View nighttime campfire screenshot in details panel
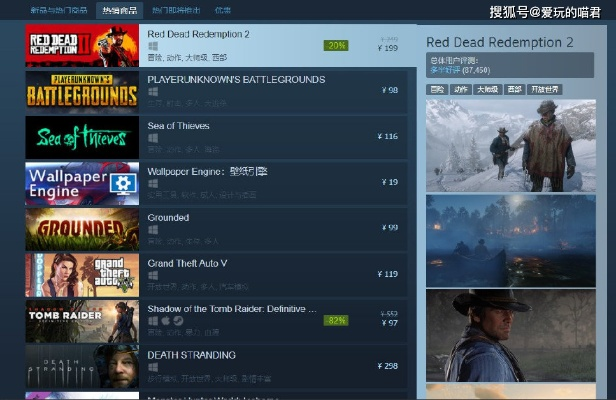616x400 pixels. click(x=511, y=241)
